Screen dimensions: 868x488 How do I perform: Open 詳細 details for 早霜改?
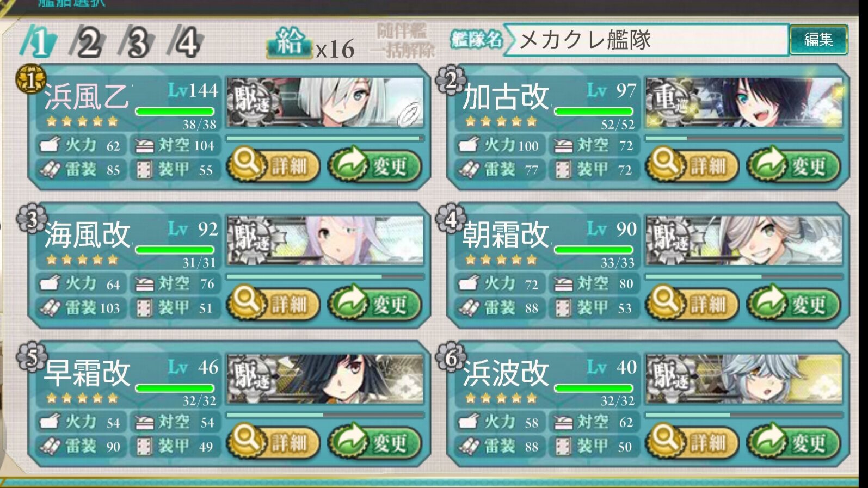pos(273,442)
